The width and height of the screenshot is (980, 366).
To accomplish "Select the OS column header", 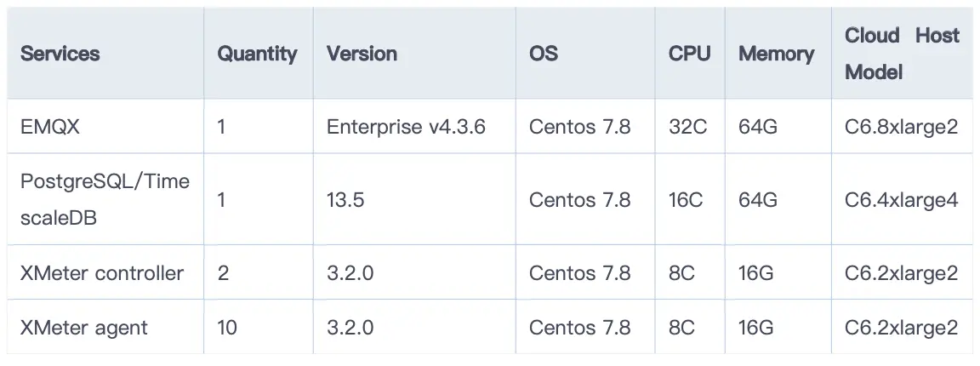I will click(x=544, y=54).
